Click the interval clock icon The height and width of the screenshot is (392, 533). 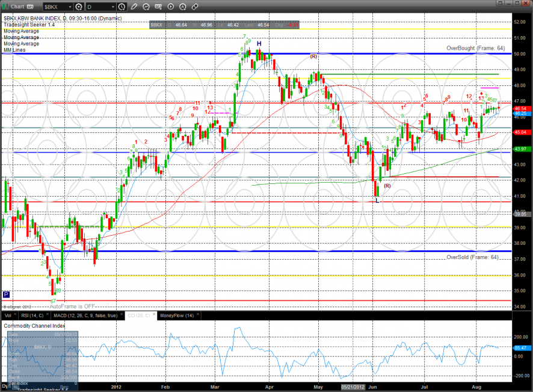[x=122, y=7]
